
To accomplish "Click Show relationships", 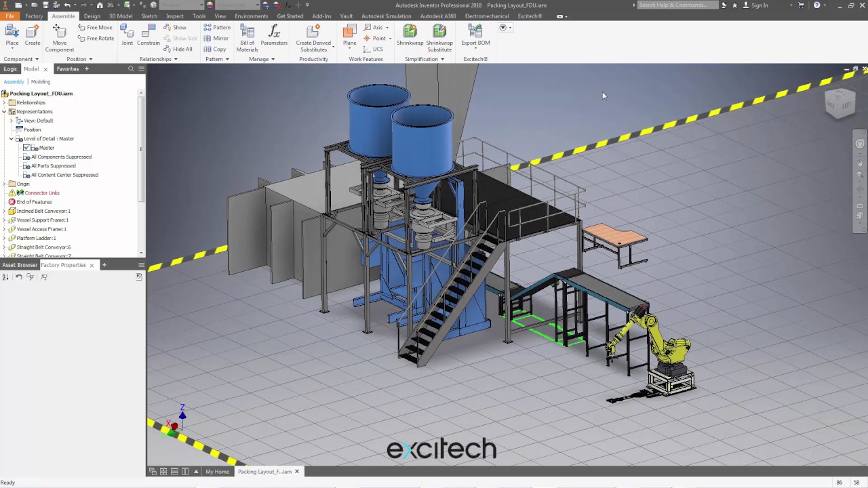I will [175, 28].
